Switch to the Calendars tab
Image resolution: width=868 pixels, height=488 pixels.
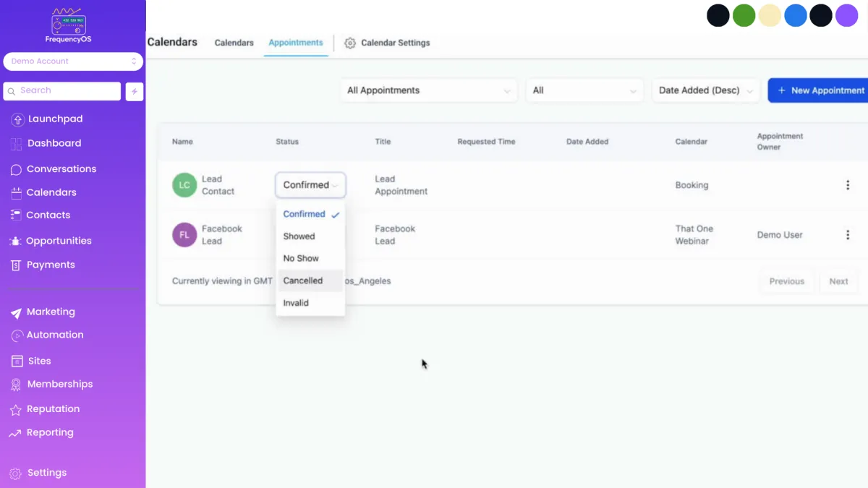point(234,43)
